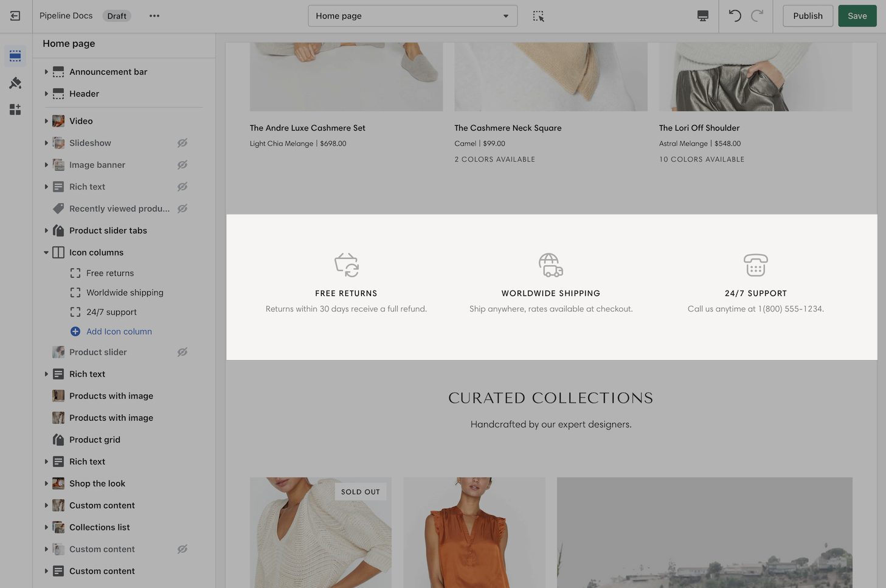886x588 pixels.
Task: Click the orange blouse product thumbnail
Action: [474, 532]
